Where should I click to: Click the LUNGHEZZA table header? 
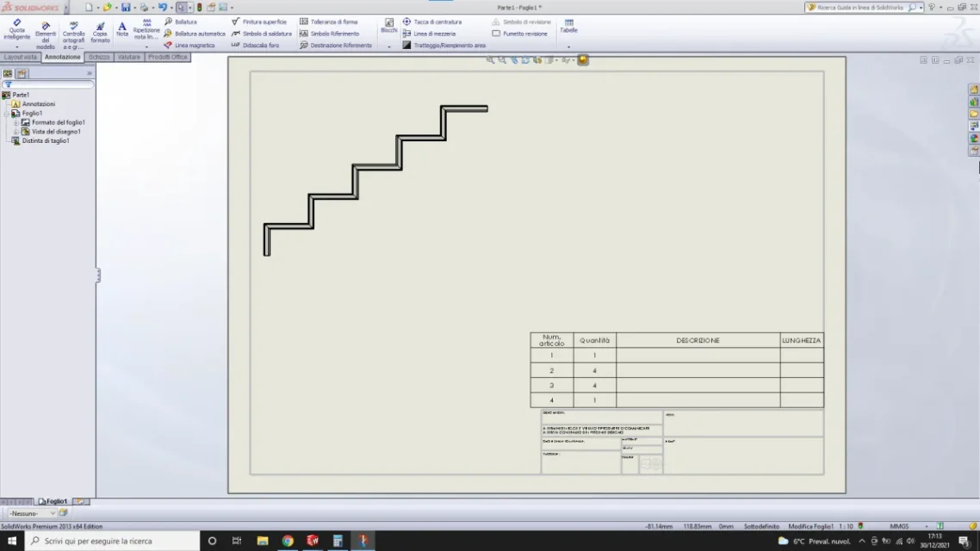[802, 340]
